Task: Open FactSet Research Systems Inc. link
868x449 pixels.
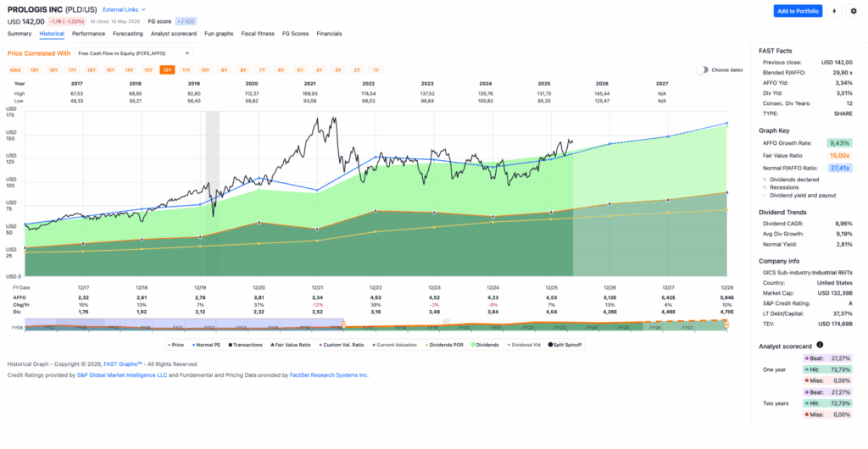Action: pyautogui.click(x=329, y=375)
